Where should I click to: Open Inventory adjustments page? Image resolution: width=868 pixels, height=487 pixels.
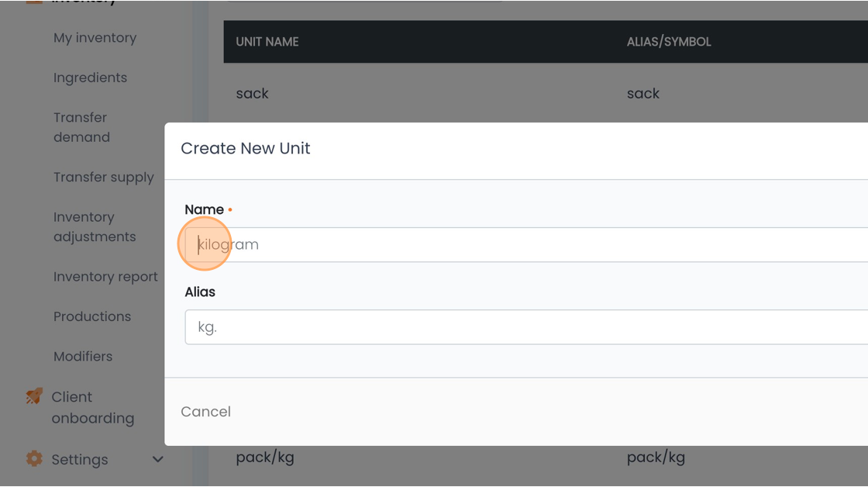(x=95, y=226)
